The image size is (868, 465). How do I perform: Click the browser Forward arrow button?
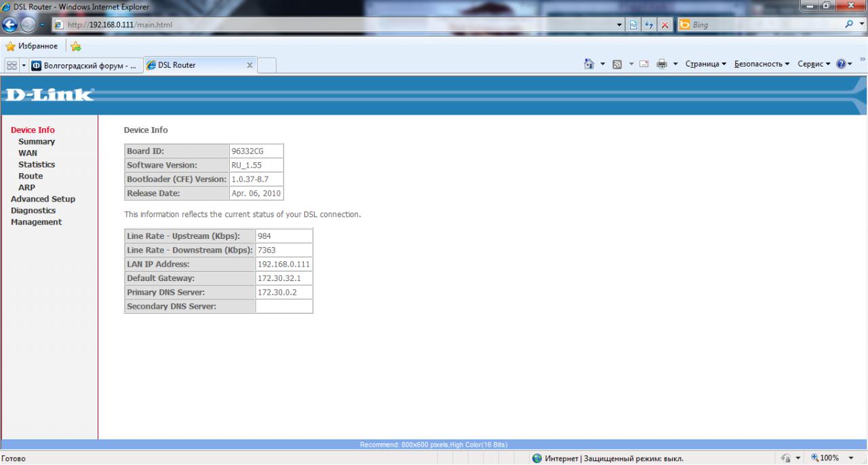pyautogui.click(x=28, y=25)
